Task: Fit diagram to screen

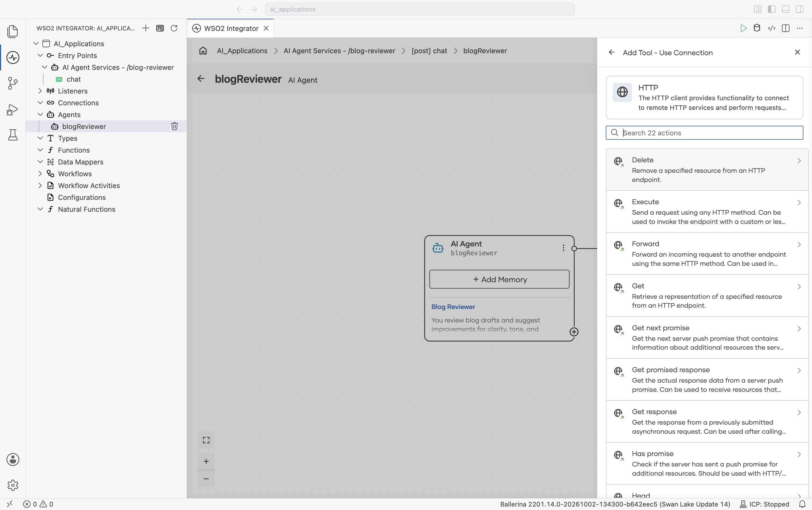Action: point(206,440)
